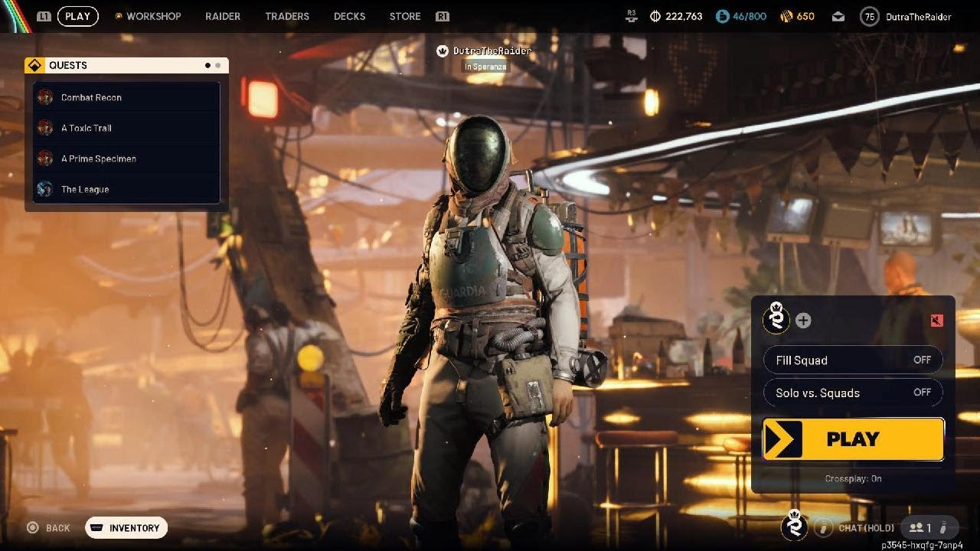Go to the TRADERS tab

pos(287,16)
